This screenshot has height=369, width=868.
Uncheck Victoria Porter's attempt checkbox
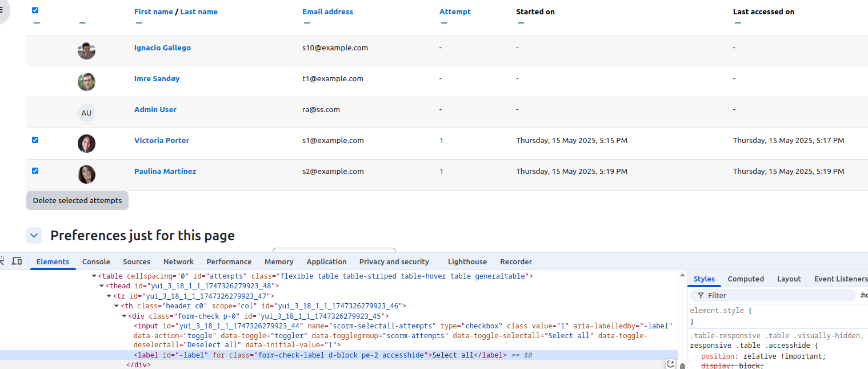[x=35, y=140]
